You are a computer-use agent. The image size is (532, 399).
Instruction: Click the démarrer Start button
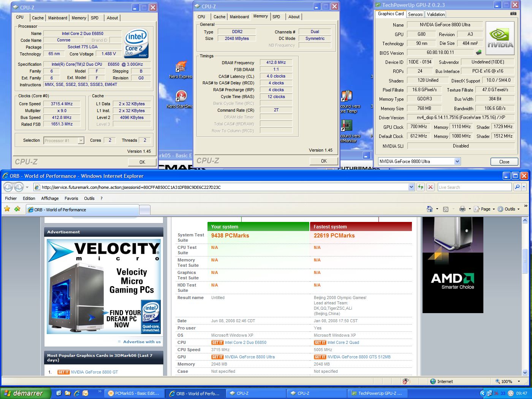click(x=25, y=393)
